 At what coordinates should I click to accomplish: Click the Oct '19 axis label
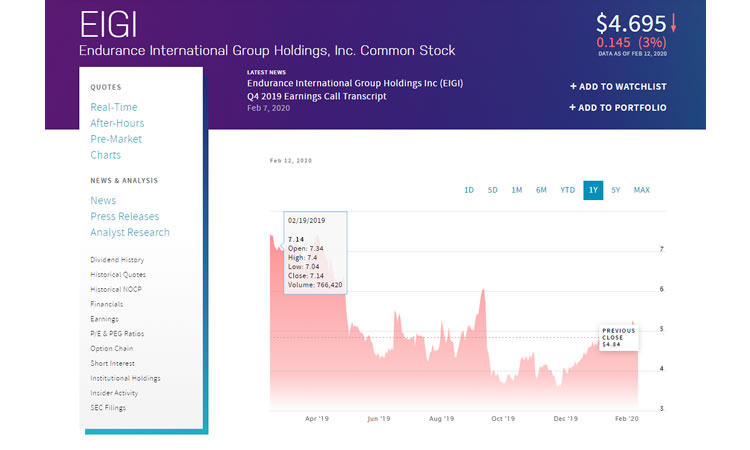pos(503,418)
